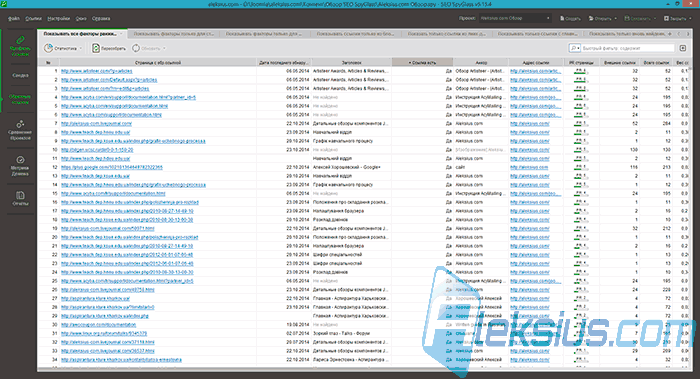This screenshot has height=379, width=700.
Task: Open Сравнение проектов in the sidebar
Action: point(20,130)
